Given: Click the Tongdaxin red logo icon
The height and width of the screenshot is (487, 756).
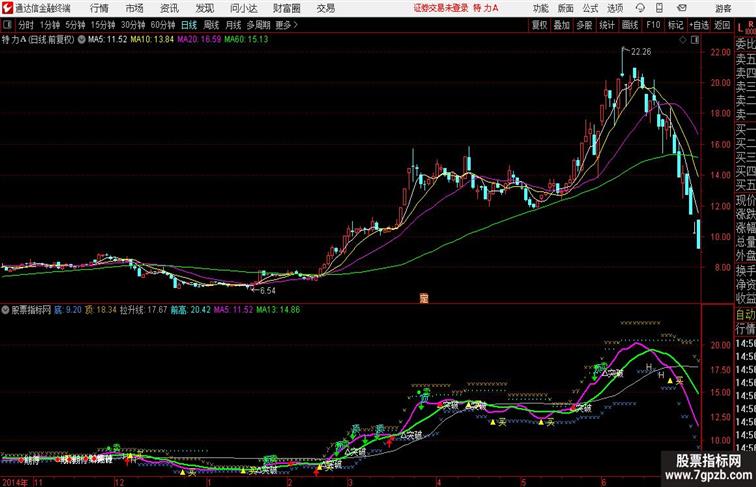Looking at the screenshot, I should [x=7, y=8].
